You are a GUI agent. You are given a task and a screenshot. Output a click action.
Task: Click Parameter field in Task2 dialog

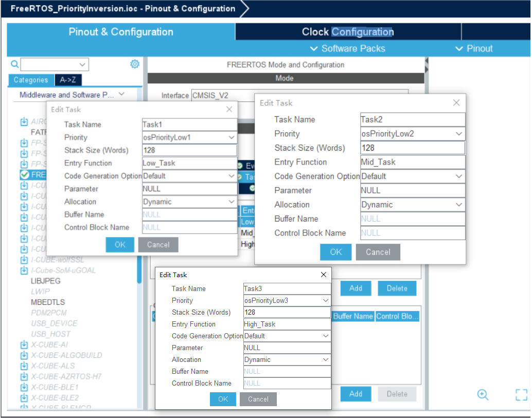pyautogui.click(x=413, y=190)
